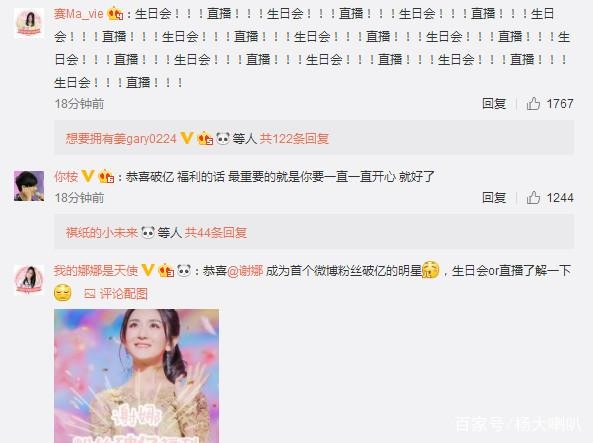This screenshot has width=593, height=443.
Task: Open the @谢娜 mention link
Action: (245, 270)
